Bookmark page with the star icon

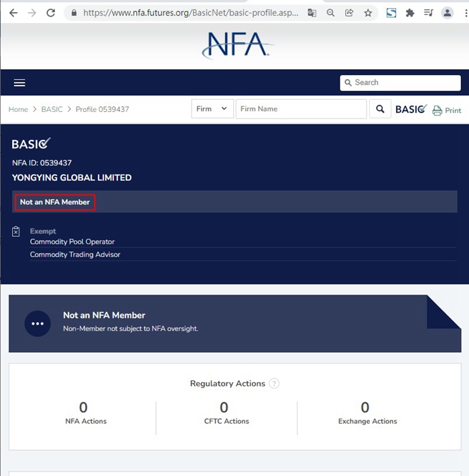(x=368, y=13)
